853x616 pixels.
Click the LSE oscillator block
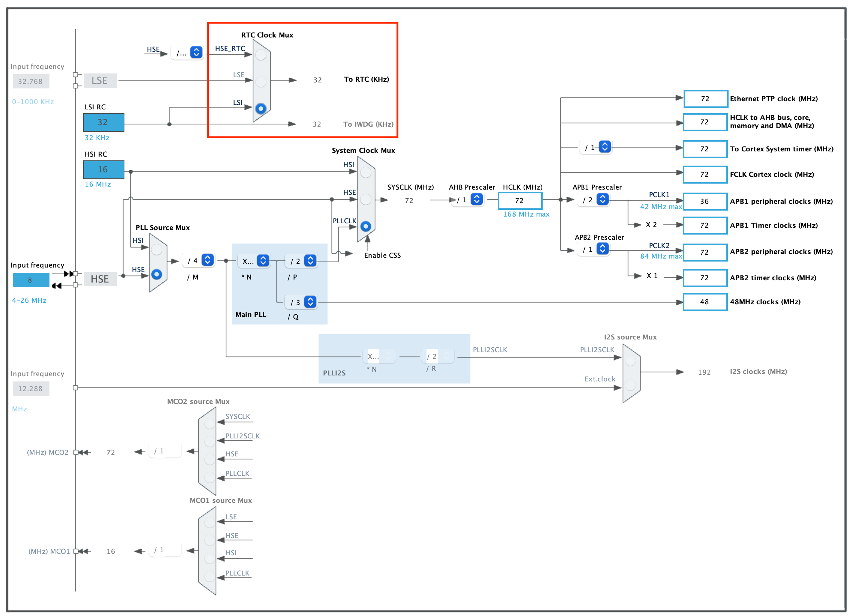tap(100, 81)
